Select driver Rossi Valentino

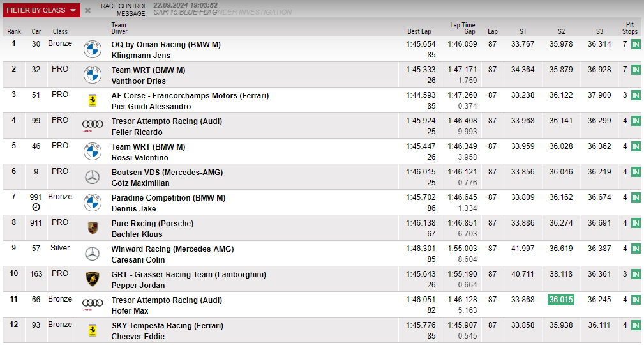[x=140, y=158]
